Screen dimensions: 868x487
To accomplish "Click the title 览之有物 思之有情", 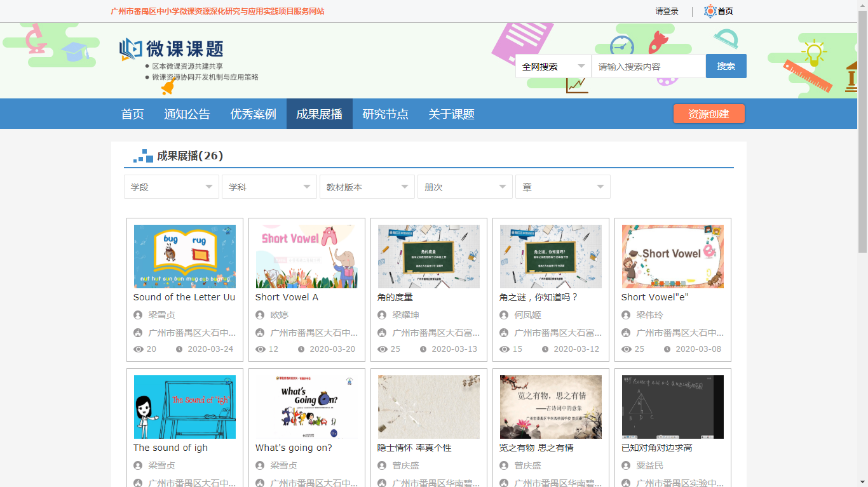I will click(x=536, y=448).
